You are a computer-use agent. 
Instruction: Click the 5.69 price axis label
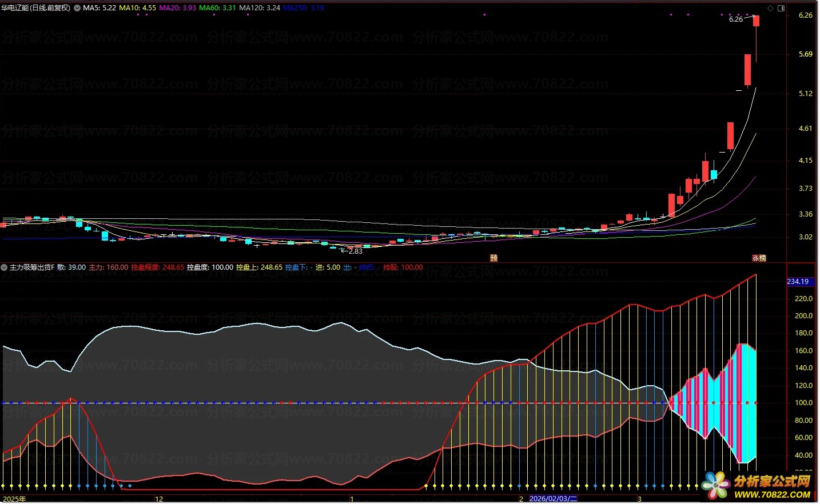[806, 54]
